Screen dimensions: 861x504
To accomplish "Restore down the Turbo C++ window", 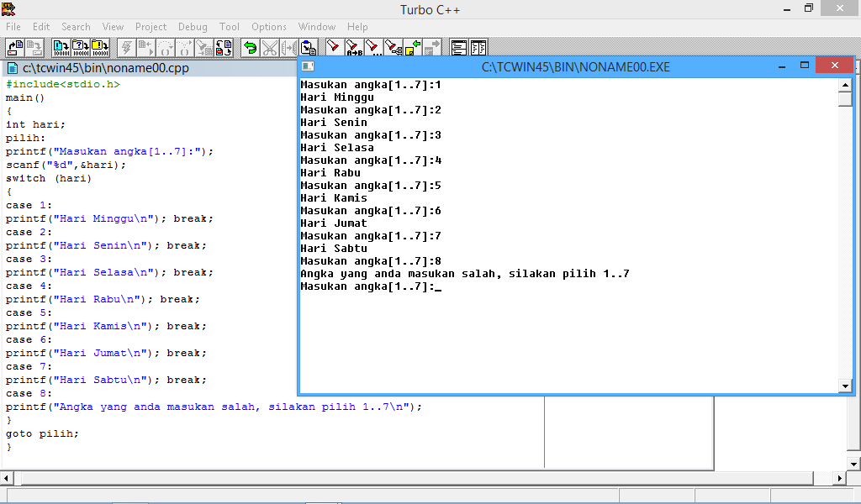I will tap(808, 8).
